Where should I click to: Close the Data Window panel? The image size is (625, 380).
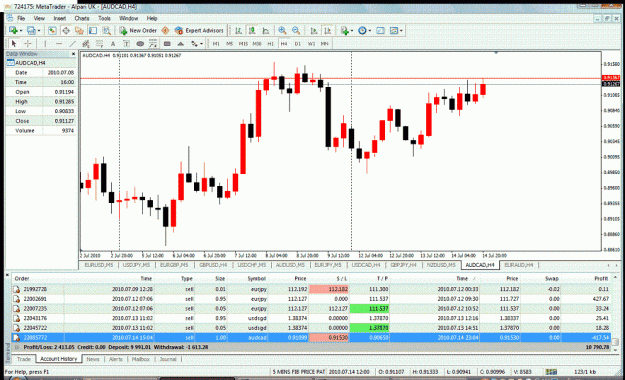point(73,53)
